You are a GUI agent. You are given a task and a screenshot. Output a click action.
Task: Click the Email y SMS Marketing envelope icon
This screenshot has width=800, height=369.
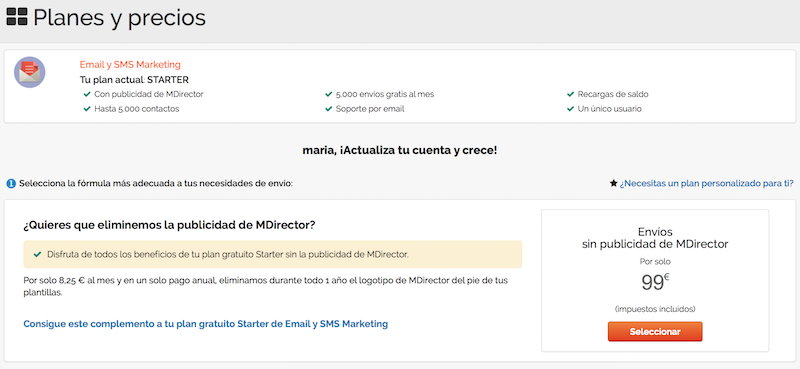[30, 72]
